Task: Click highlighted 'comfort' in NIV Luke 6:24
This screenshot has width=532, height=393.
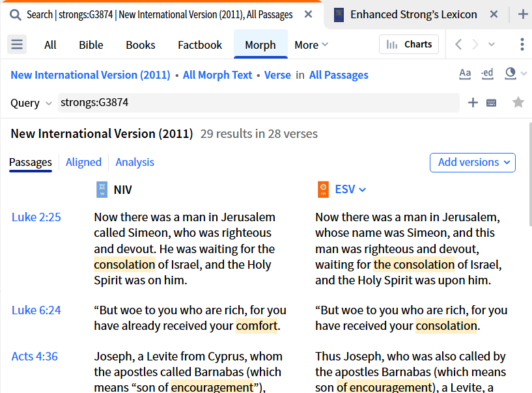Action: [x=257, y=326]
